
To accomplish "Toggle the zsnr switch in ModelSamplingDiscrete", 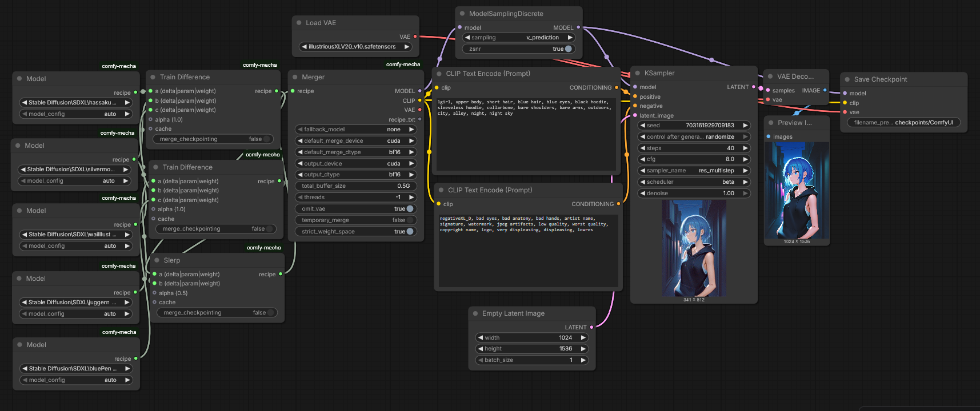I will 567,49.
